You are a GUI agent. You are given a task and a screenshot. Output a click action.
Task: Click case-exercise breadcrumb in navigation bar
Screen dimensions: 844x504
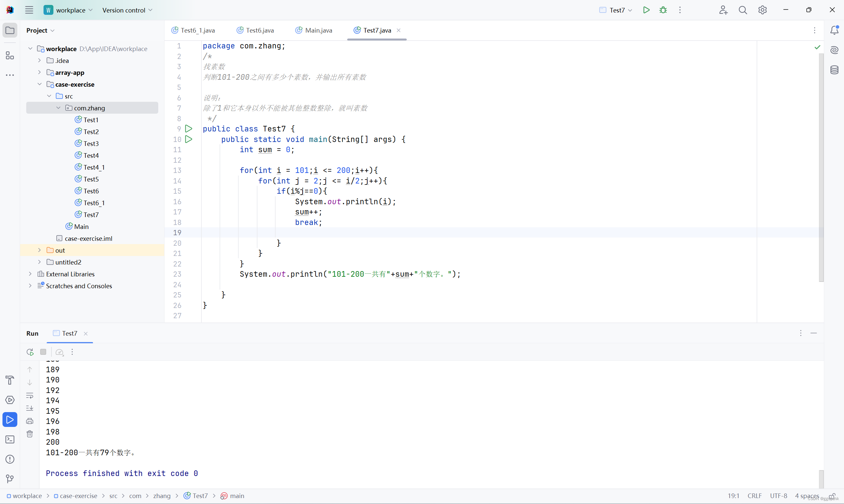(x=75, y=496)
